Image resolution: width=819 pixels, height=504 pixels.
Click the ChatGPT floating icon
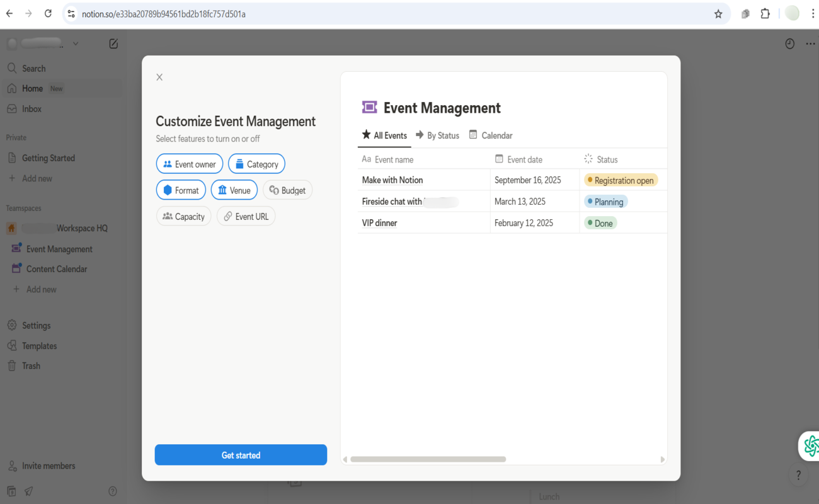(x=810, y=446)
